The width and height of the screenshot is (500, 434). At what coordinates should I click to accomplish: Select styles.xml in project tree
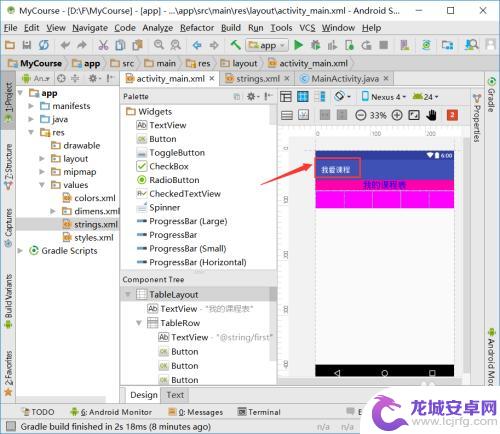pos(89,238)
